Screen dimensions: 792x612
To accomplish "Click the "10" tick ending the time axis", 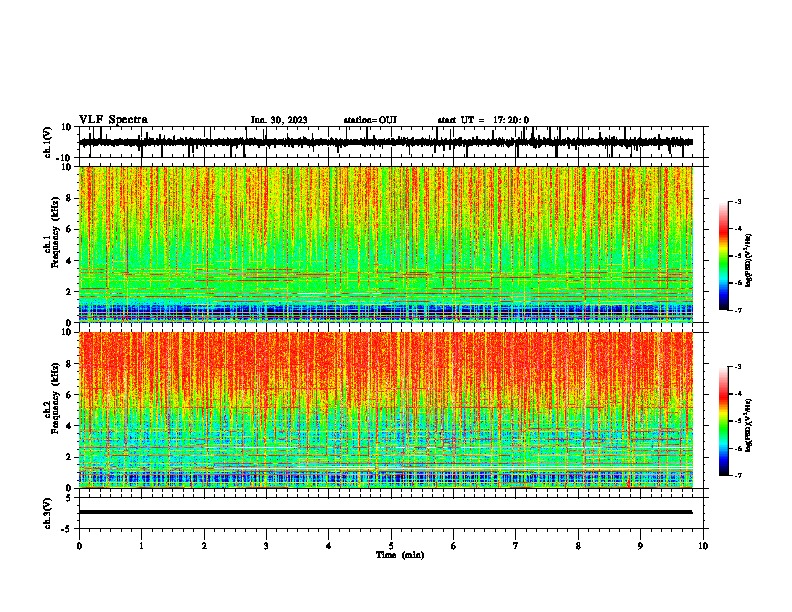I will click(703, 546).
